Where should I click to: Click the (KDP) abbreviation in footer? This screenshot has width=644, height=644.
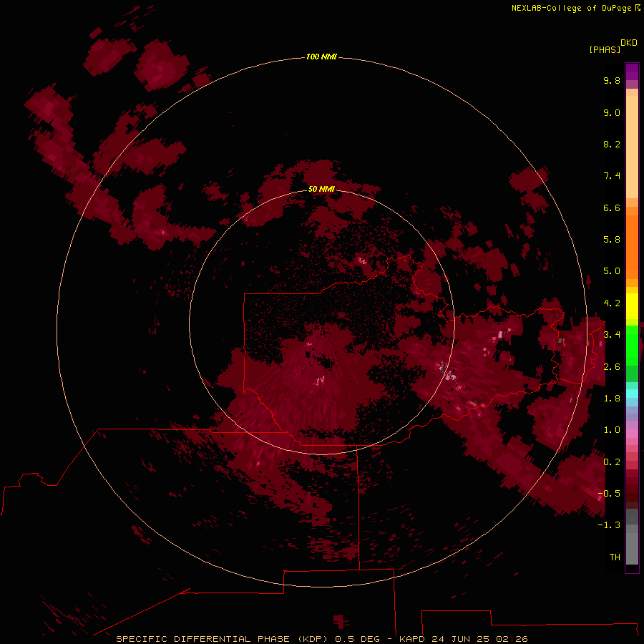[313, 639]
